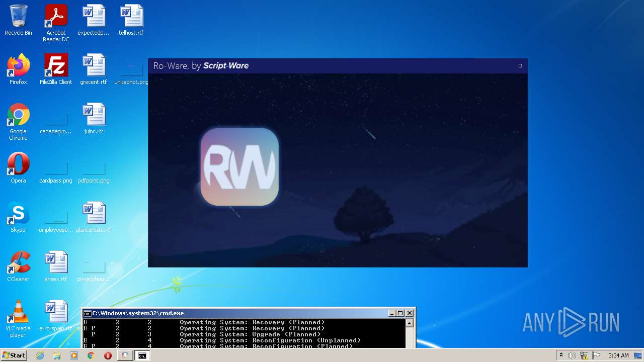The image size is (644, 362).
Task: Open the Recycle Bin desktop icon
Action: click(x=18, y=20)
